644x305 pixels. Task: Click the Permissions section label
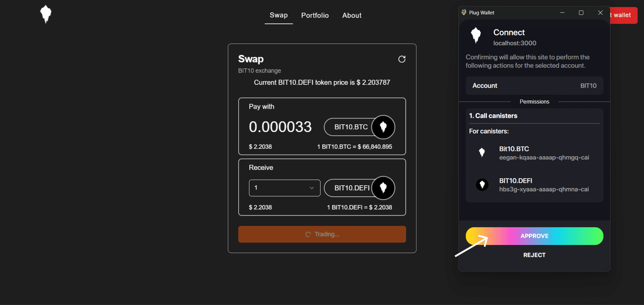(x=535, y=102)
